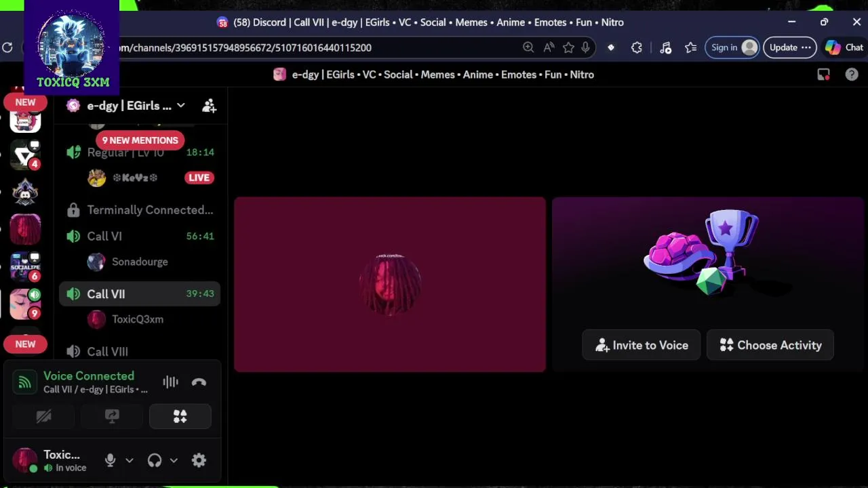
Task: Open the read aloud icon in address bar
Action: [x=549, y=47]
